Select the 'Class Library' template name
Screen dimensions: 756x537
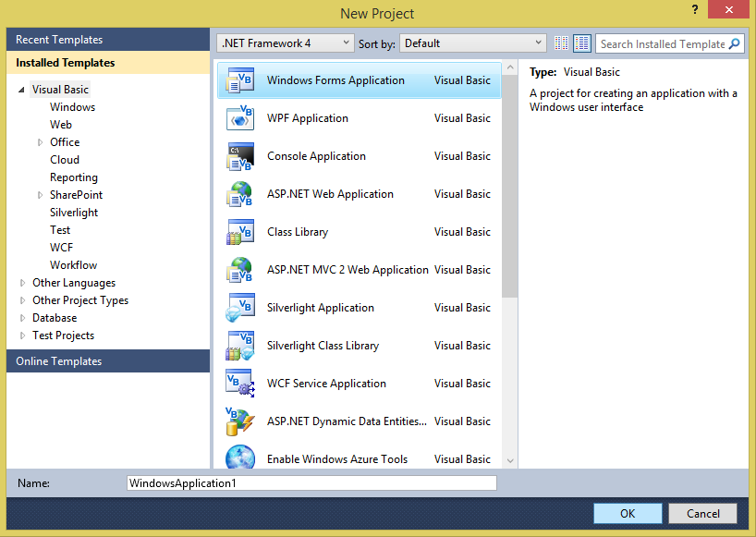coord(298,232)
